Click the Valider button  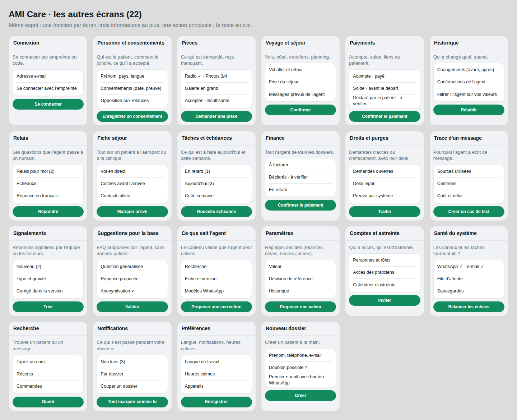(132, 307)
